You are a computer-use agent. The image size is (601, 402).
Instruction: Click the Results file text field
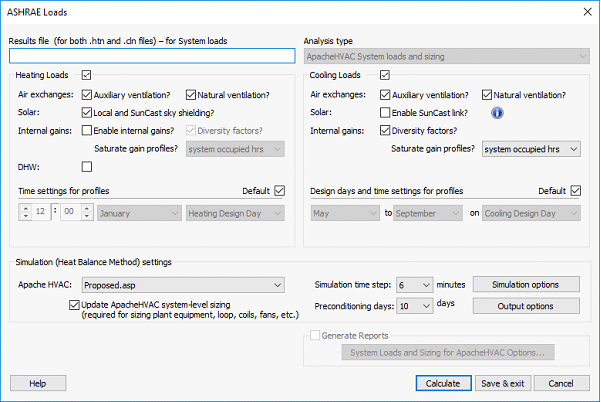152,56
